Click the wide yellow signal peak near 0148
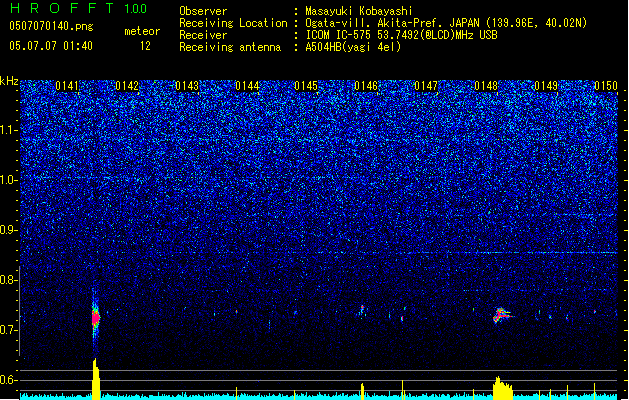629x400 pixels. tap(503, 388)
